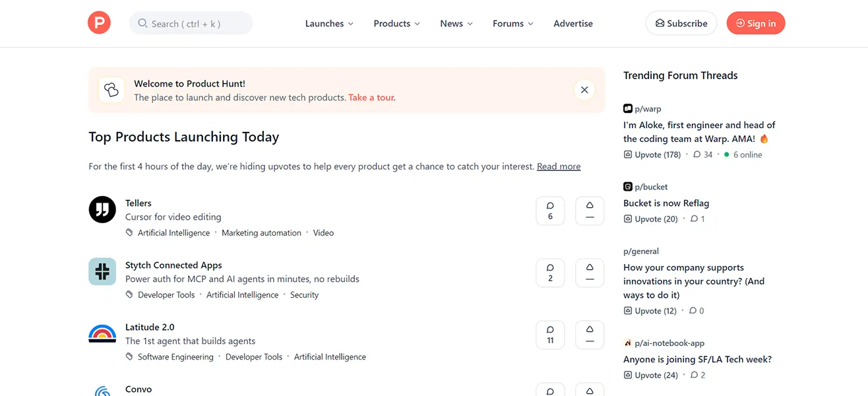Open the Products dropdown
The image size is (868, 396).
pos(396,23)
